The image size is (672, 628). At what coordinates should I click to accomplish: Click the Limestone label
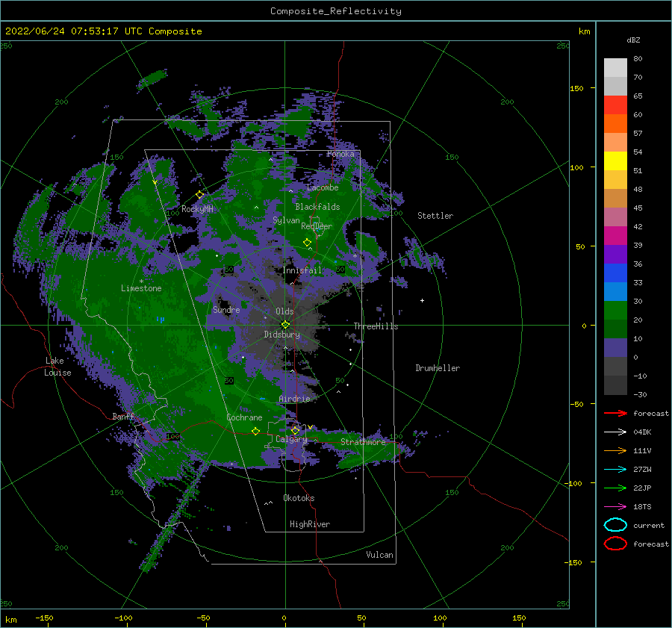[141, 288]
